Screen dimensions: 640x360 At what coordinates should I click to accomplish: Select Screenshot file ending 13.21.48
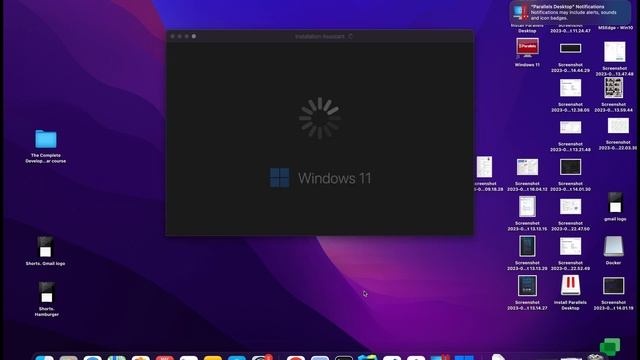point(570,128)
